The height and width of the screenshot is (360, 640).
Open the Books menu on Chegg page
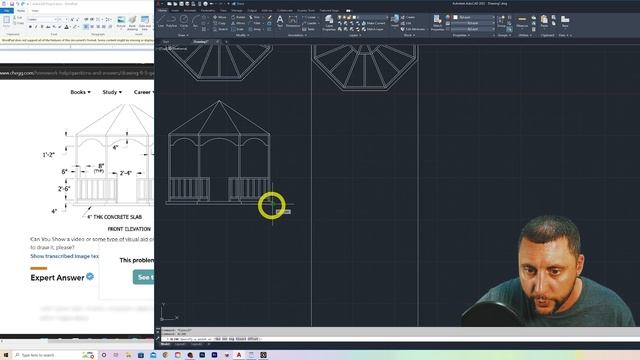pyautogui.click(x=80, y=92)
